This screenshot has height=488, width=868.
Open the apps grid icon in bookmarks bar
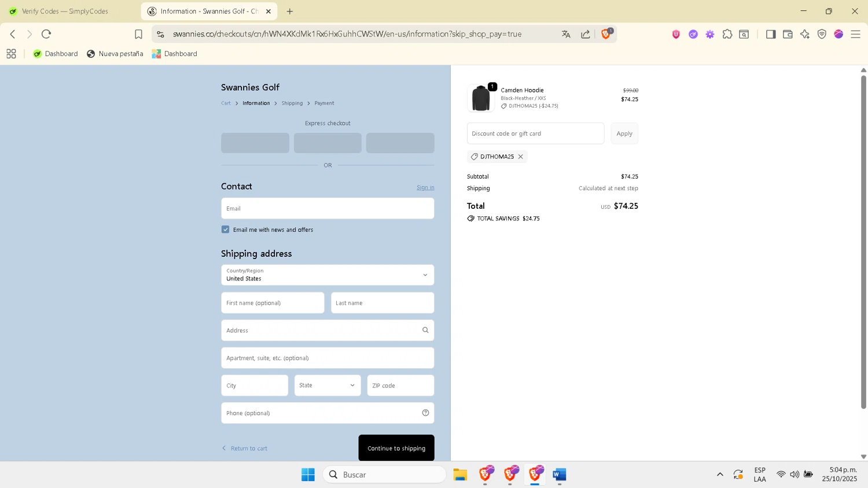click(11, 54)
